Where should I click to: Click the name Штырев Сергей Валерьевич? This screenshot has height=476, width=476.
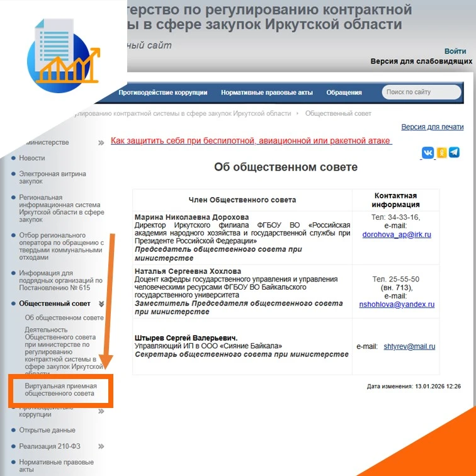tap(186, 338)
